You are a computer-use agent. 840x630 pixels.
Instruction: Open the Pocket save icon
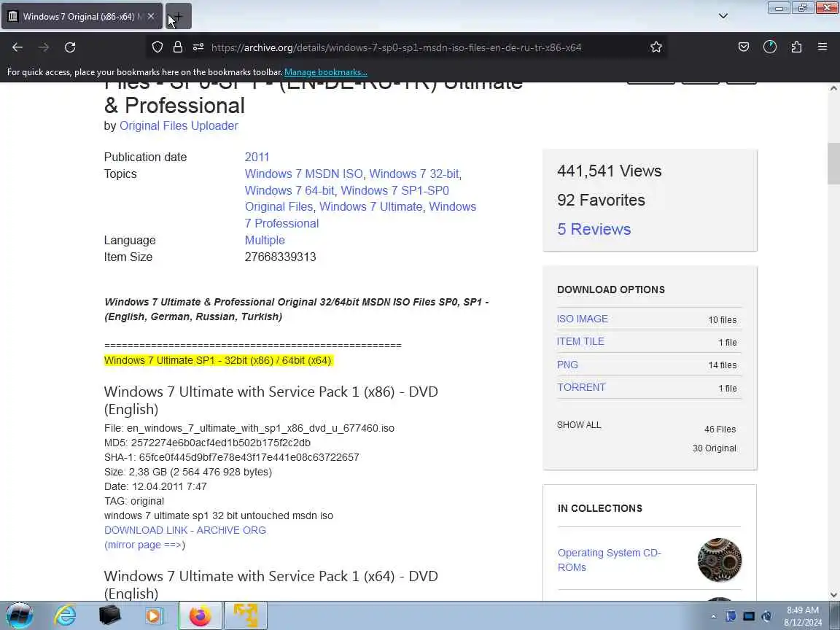point(744,47)
